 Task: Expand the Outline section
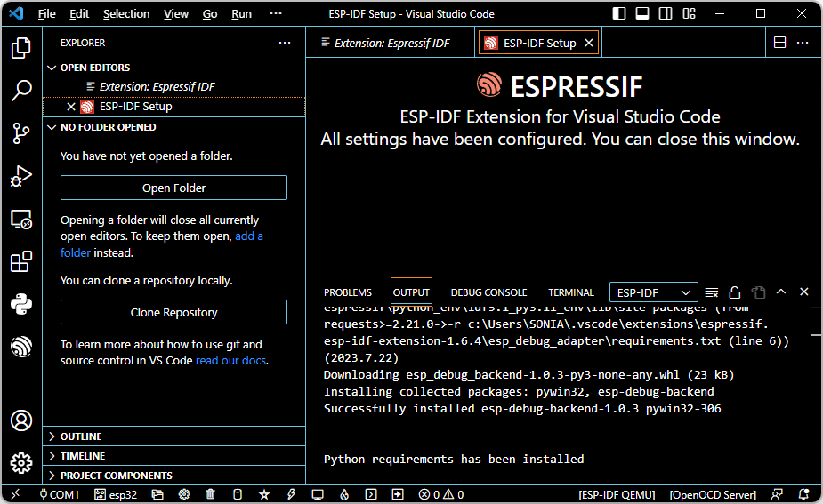pyautogui.click(x=173, y=436)
